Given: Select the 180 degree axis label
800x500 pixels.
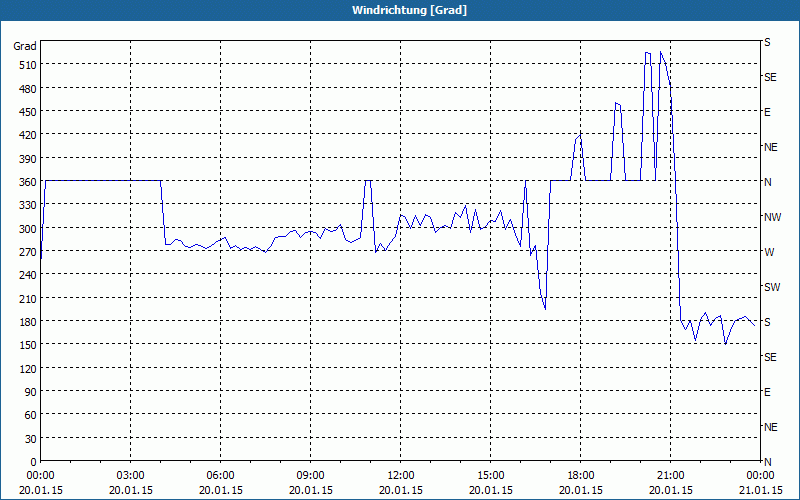Looking at the screenshot, I should coord(29,322).
